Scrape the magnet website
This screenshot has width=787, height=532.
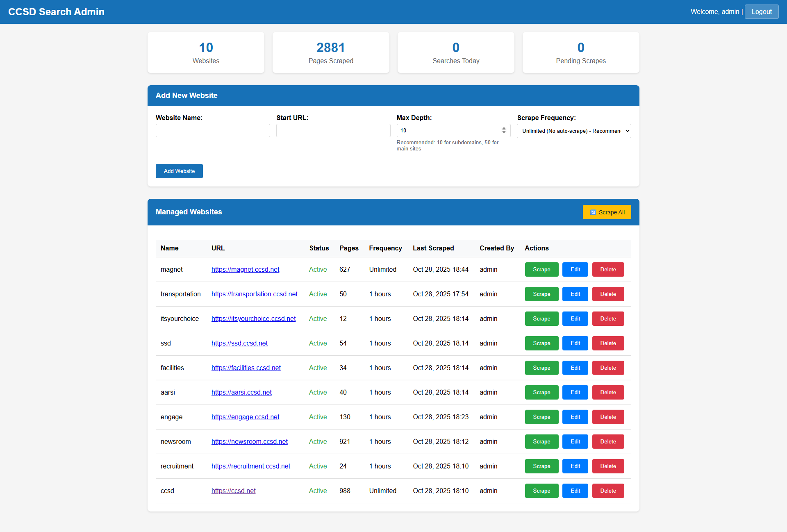(x=541, y=269)
